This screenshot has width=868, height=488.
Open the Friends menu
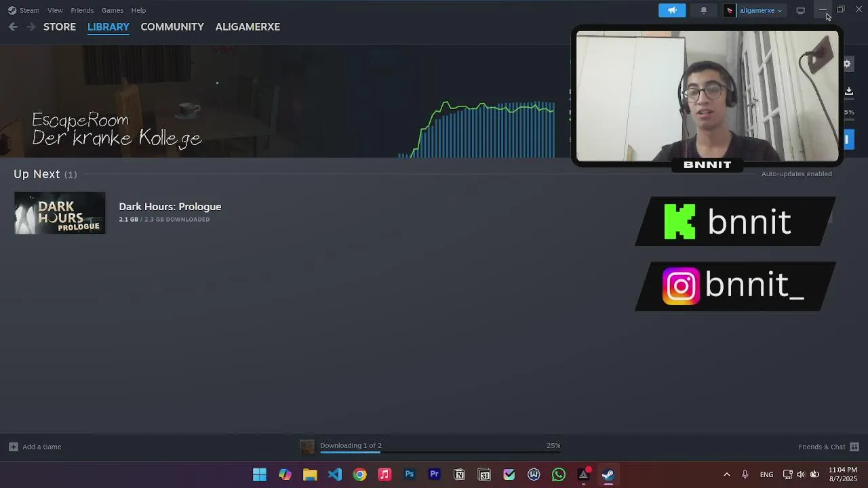click(82, 10)
